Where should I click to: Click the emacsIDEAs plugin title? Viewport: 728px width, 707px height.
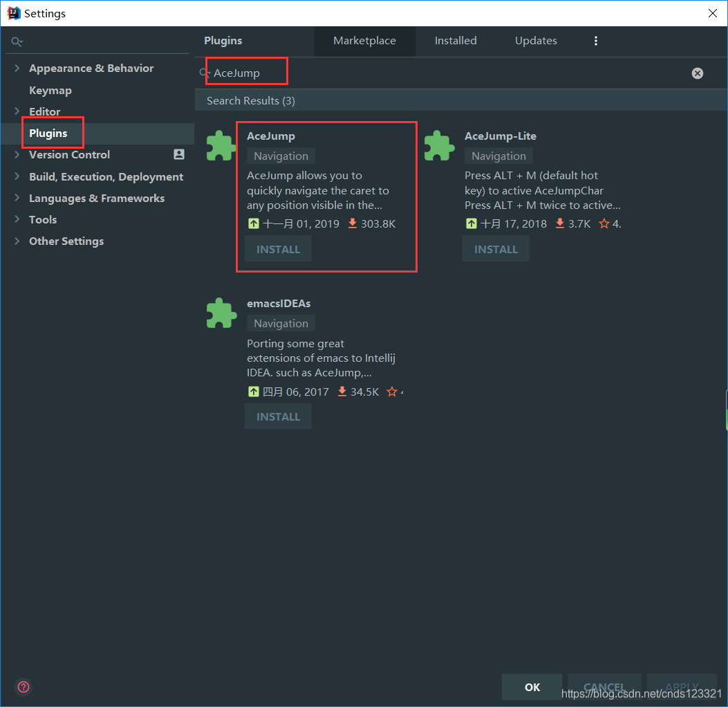click(x=279, y=303)
